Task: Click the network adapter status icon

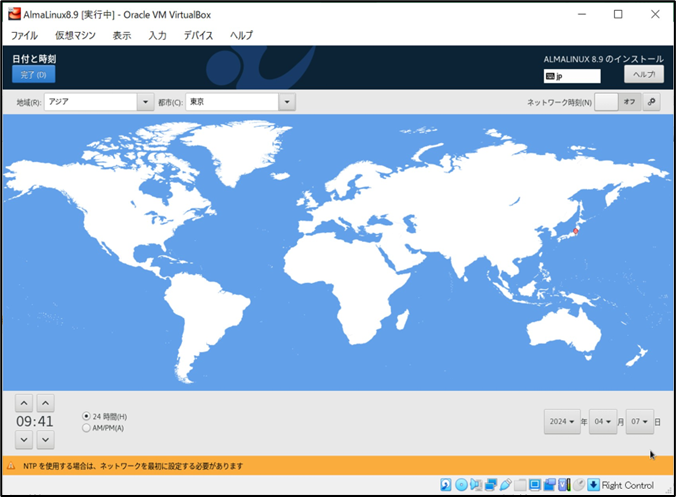Action: point(491,485)
